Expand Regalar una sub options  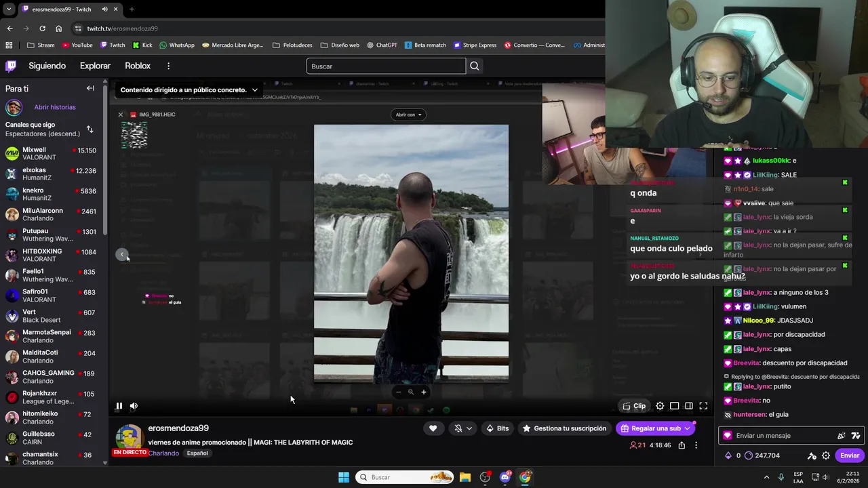coord(687,428)
